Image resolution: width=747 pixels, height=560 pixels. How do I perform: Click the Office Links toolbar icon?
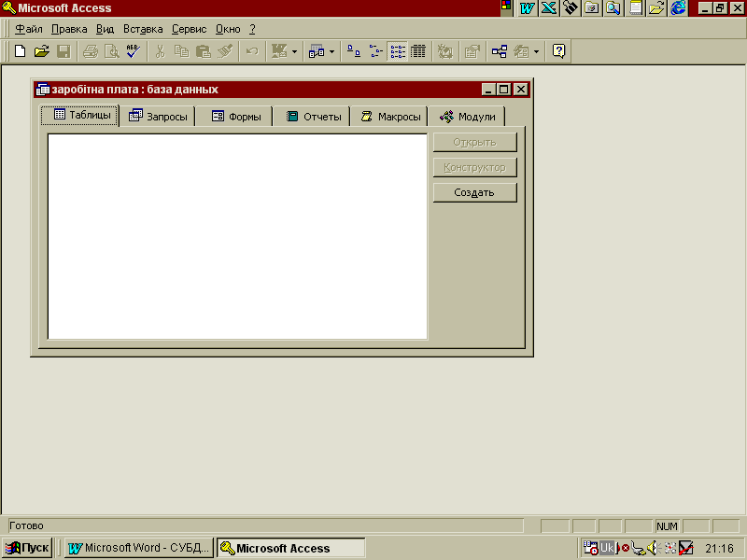tap(278, 51)
